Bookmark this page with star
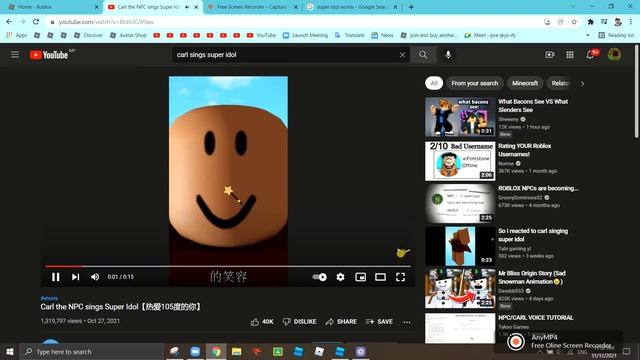 pyautogui.click(x=574, y=22)
